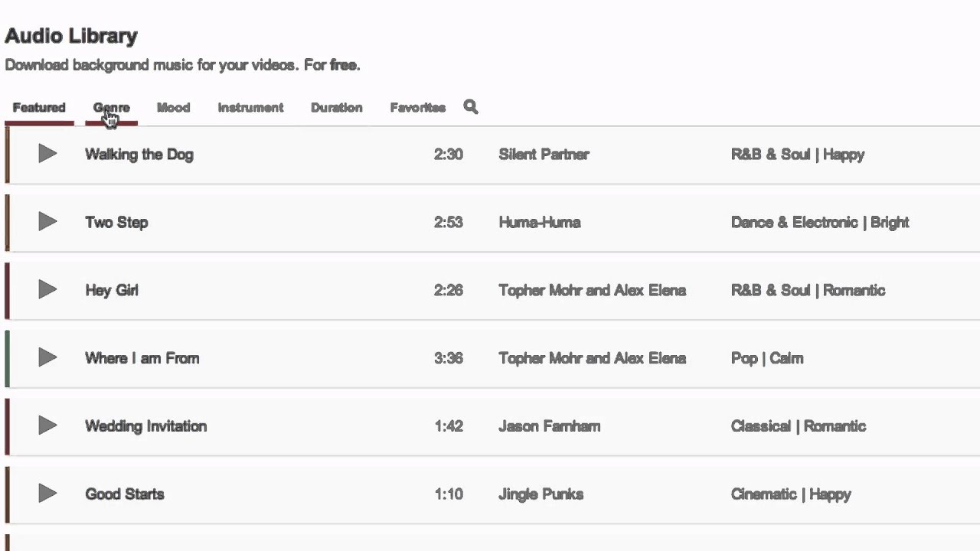Go to the Instrument tab
Viewport: 980px width, 551px height.
pos(250,108)
